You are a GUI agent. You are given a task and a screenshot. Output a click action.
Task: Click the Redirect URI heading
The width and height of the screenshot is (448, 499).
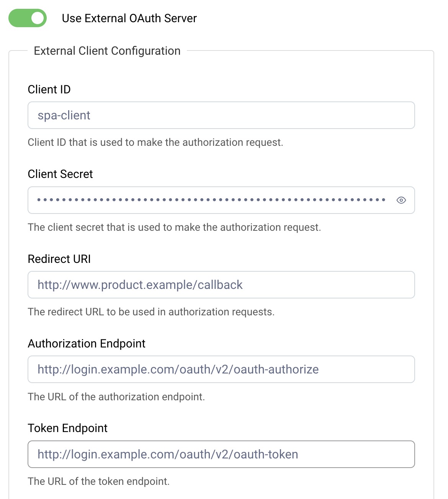[x=59, y=259]
